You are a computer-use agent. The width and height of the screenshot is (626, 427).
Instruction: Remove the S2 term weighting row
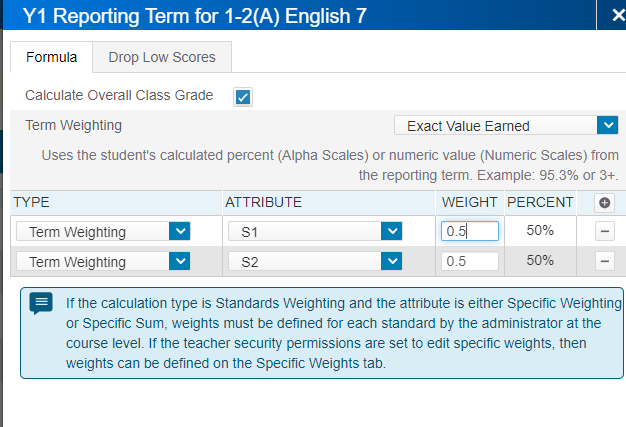[604, 261]
